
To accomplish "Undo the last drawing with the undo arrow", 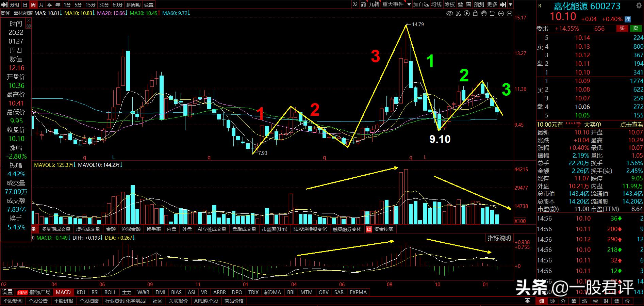I will coord(492,14).
